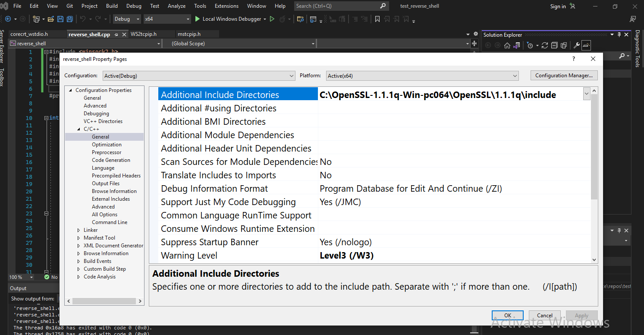Click the Live Share feedback icon

[x=633, y=19]
